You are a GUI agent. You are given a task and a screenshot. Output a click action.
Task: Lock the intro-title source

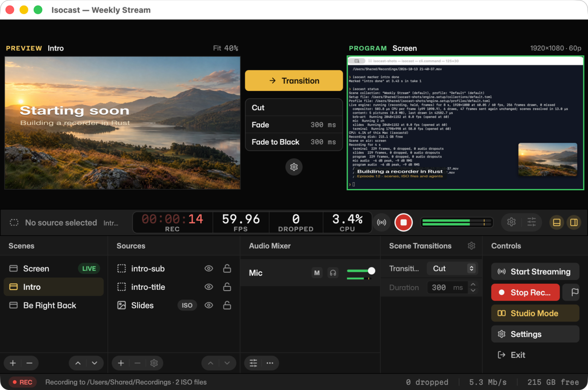click(227, 287)
